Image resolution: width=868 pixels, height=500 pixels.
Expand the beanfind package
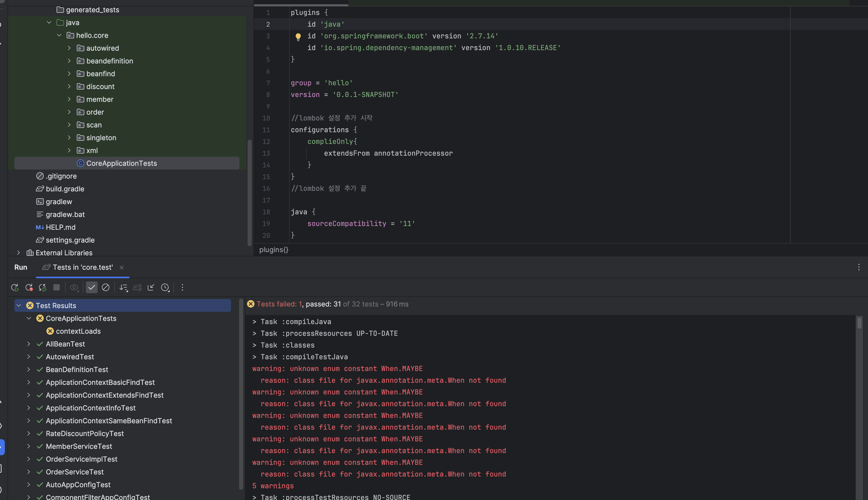[x=69, y=74]
